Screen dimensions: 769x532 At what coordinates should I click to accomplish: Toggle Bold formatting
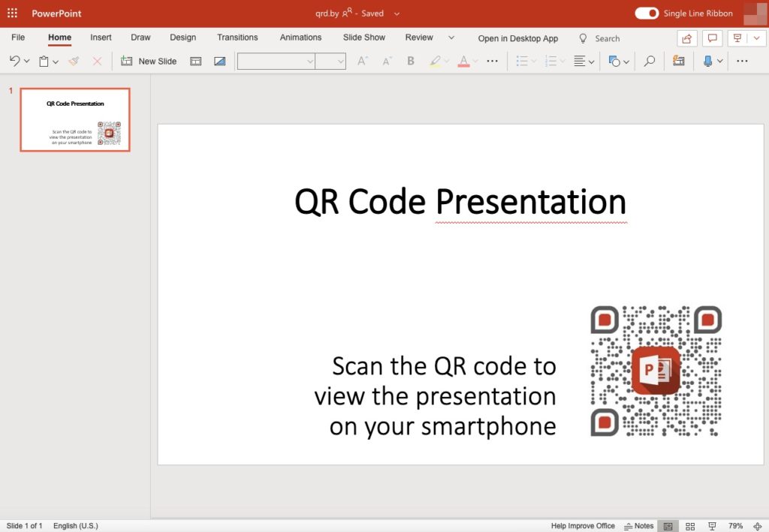pyautogui.click(x=411, y=61)
